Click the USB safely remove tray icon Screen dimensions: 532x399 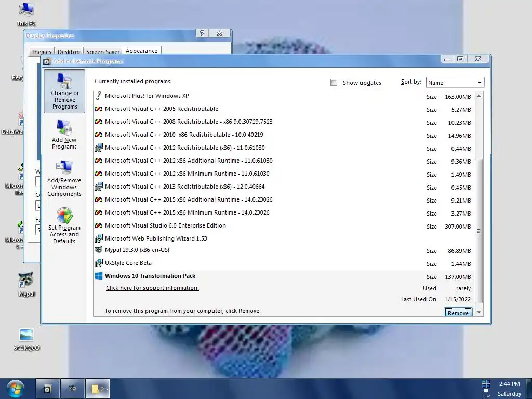tap(486, 394)
